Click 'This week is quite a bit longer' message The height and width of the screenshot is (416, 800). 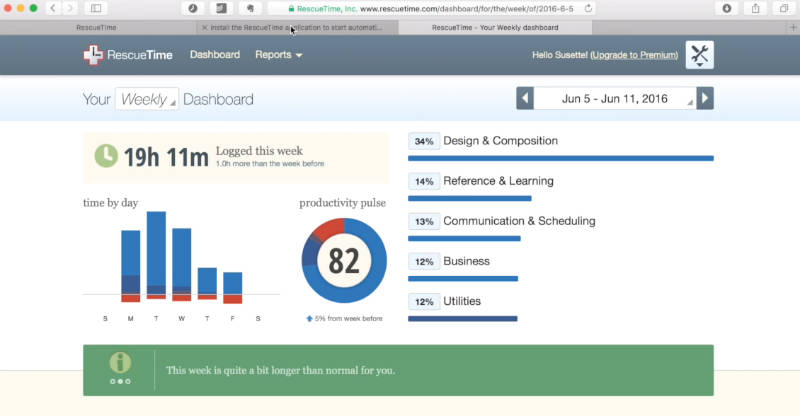tap(280, 371)
